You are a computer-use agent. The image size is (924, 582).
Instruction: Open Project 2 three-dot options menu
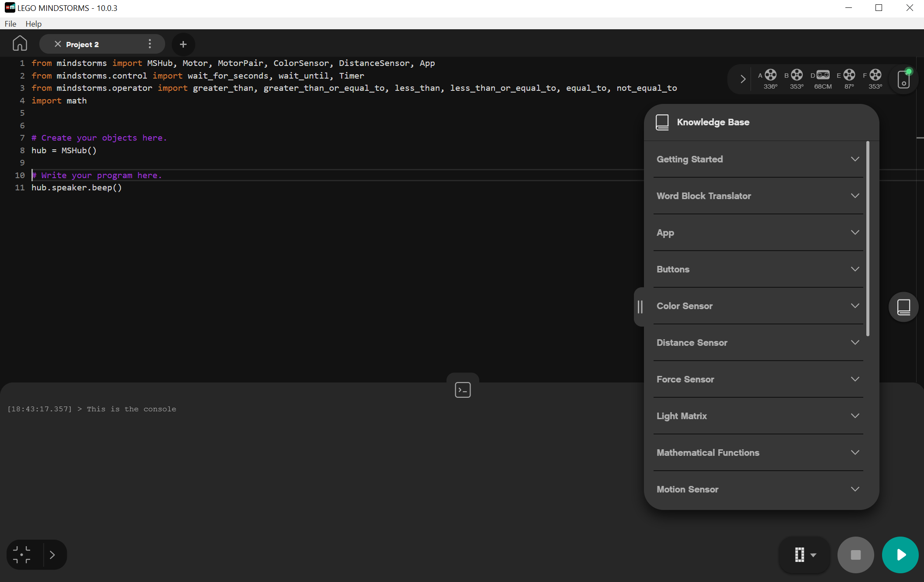tap(150, 44)
